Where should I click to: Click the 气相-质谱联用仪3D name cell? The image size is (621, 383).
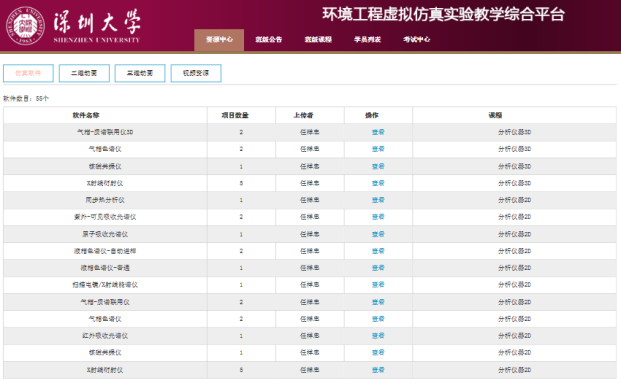(105, 132)
